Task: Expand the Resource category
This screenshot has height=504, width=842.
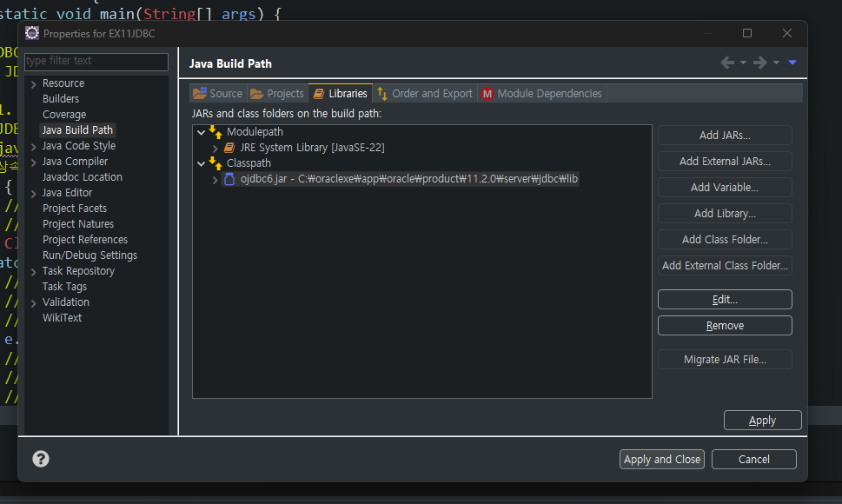Action: click(x=33, y=83)
